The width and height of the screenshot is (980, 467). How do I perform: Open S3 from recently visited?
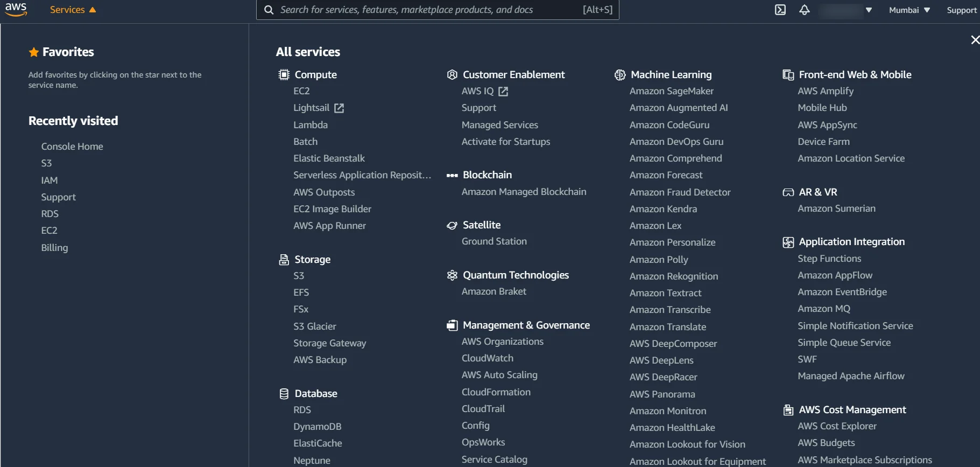pyautogui.click(x=47, y=163)
